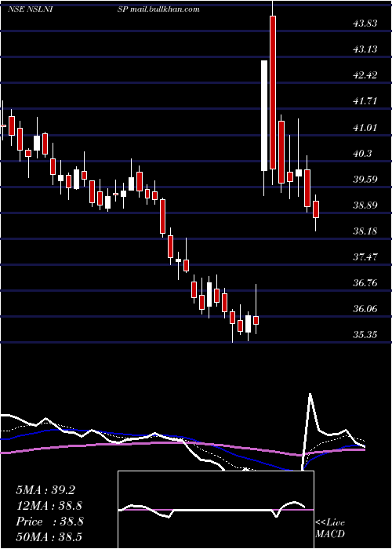The width and height of the screenshot is (392, 549).
Task: Click the 40.3 price axis label
Action: 362,153
